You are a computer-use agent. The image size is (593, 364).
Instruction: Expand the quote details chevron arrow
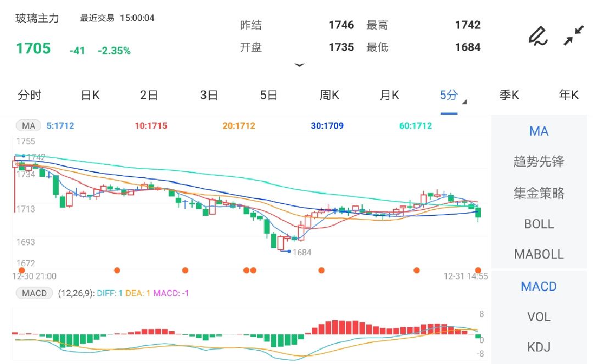(300, 65)
